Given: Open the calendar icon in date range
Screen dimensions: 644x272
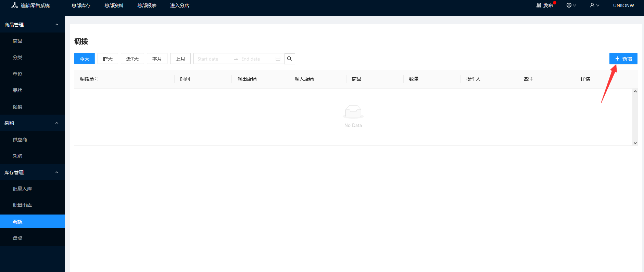Looking at the screenshot, I should click(x=278, y=59).
